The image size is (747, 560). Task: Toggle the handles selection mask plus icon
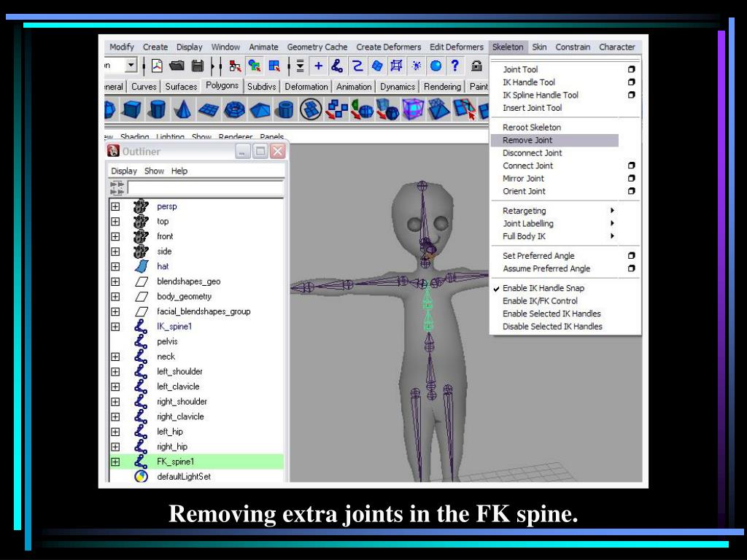[x=318, y=66]
